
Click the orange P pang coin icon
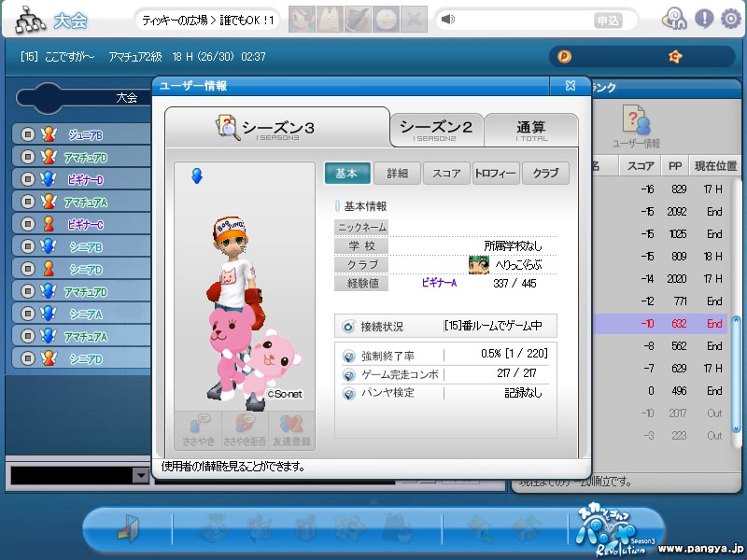pos(564,57)
